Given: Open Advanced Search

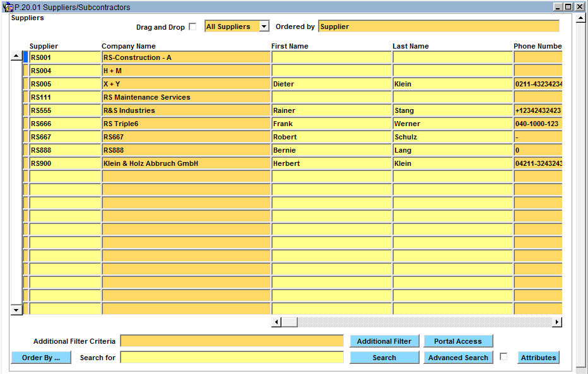Looking at the screenshot, I should [458, 358].
